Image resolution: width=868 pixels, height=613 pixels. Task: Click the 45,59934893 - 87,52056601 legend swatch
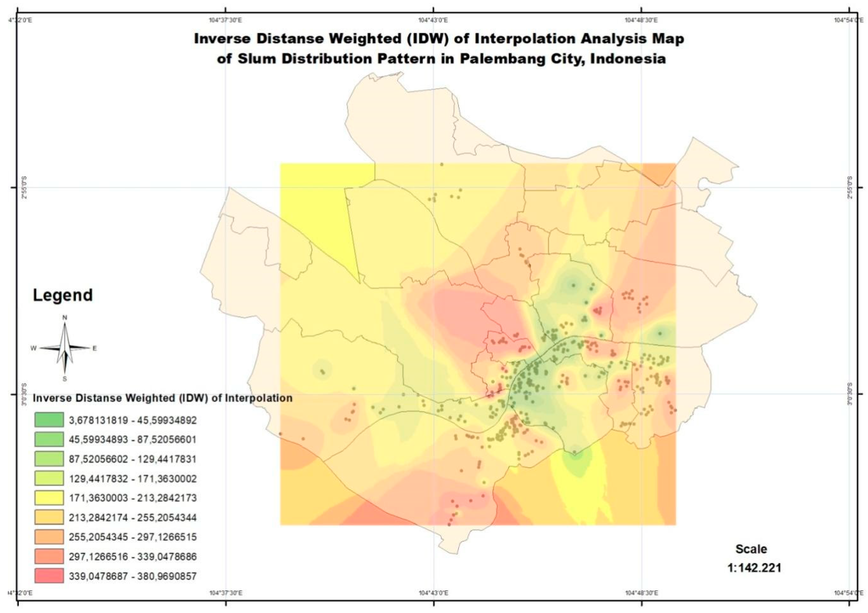click(x=49, y=439)
